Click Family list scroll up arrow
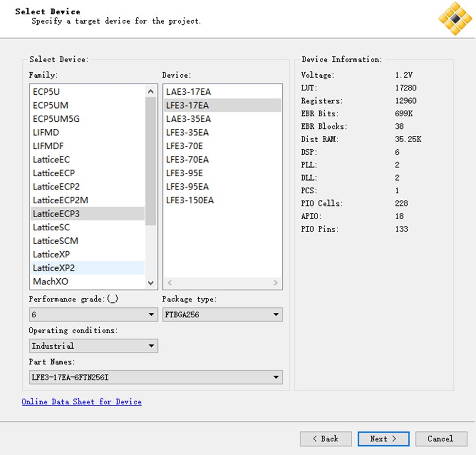 pos(151,91)
